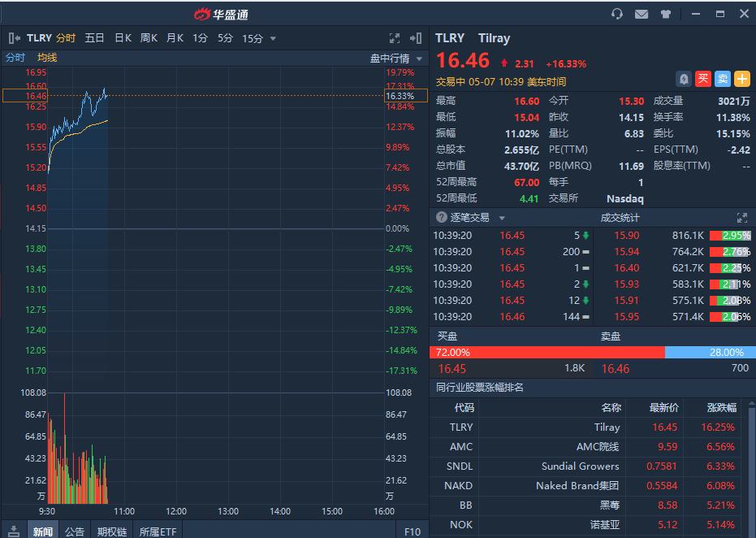756x538 pixels.
Task: Open customer service headset icon
Action: (617, 14)
